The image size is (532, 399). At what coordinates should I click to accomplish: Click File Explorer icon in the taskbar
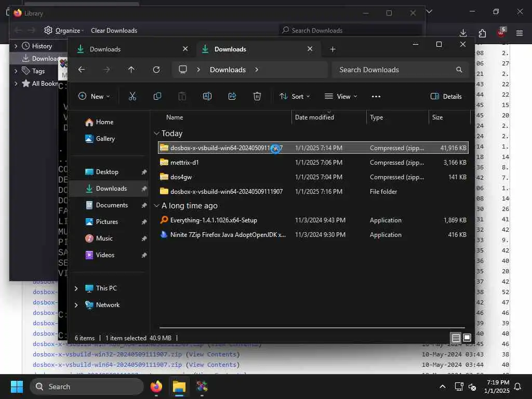pyautogui.click(x=179, y=387)
